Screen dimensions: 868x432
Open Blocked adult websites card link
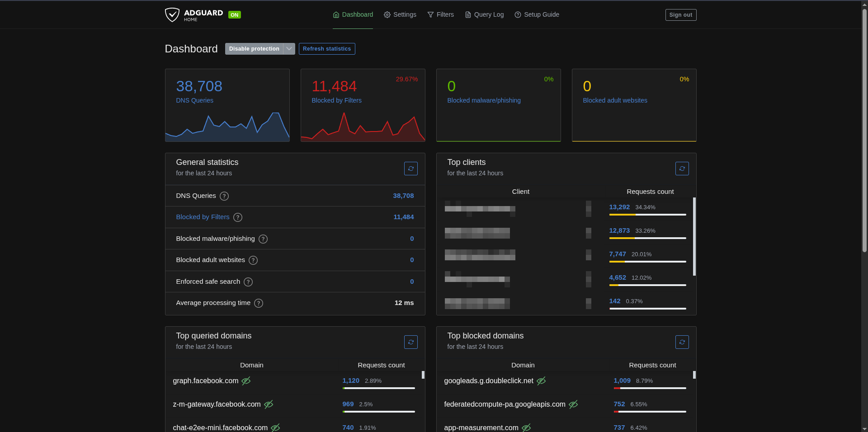[x=615, y=100]
